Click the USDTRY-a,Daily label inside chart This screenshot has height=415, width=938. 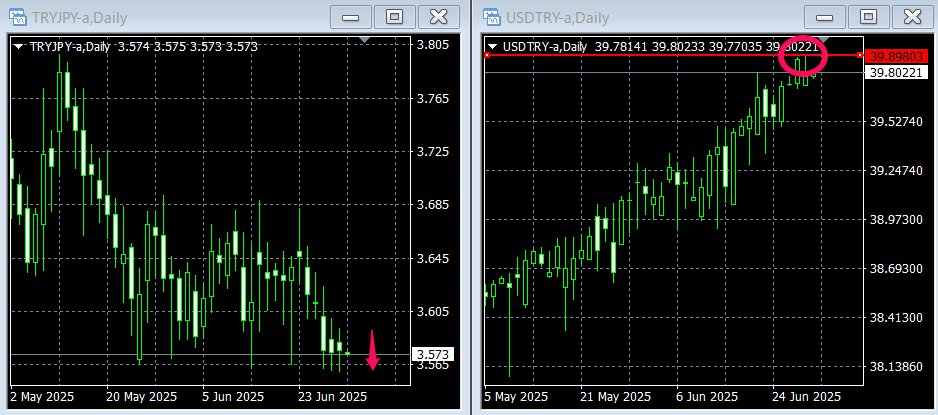click(x=545, y=46)
